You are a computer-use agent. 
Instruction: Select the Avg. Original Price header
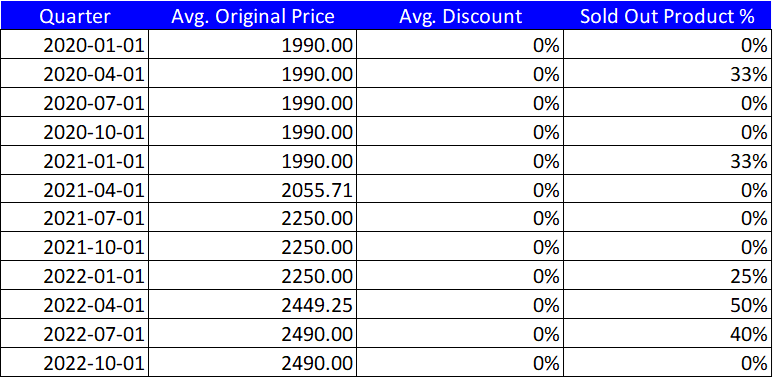point(252,15)
